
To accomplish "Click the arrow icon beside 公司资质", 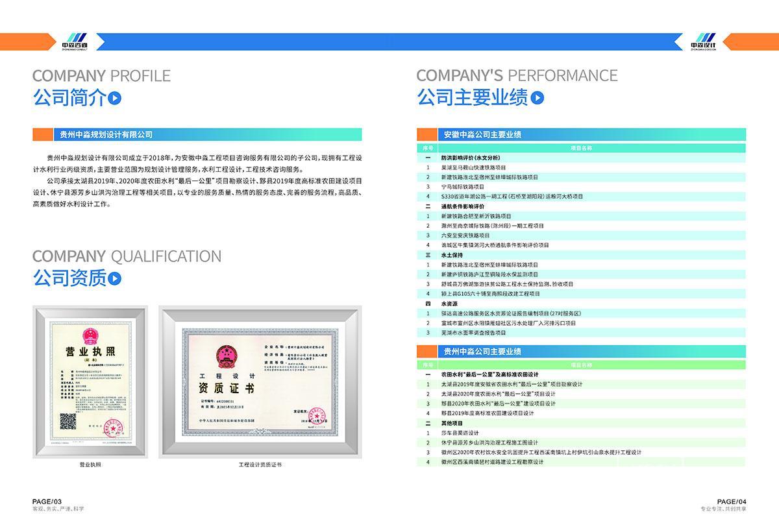I will tap(115, 279).
